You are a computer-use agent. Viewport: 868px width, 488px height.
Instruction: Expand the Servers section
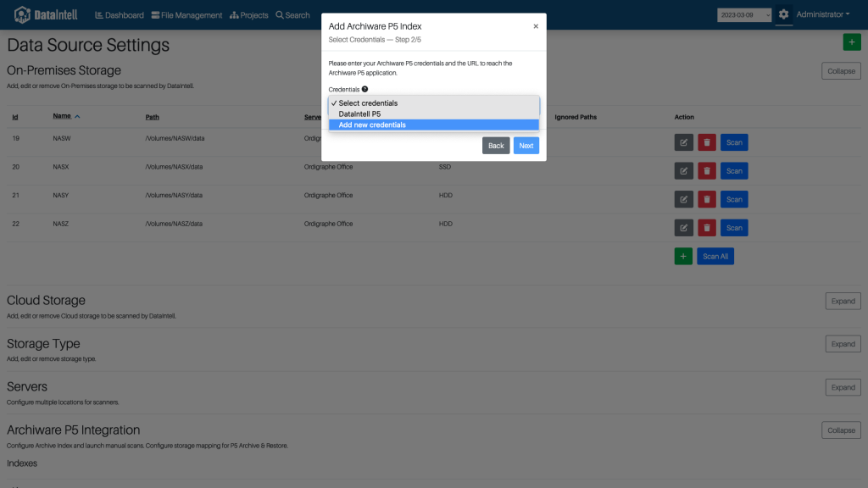click(843, 387)
